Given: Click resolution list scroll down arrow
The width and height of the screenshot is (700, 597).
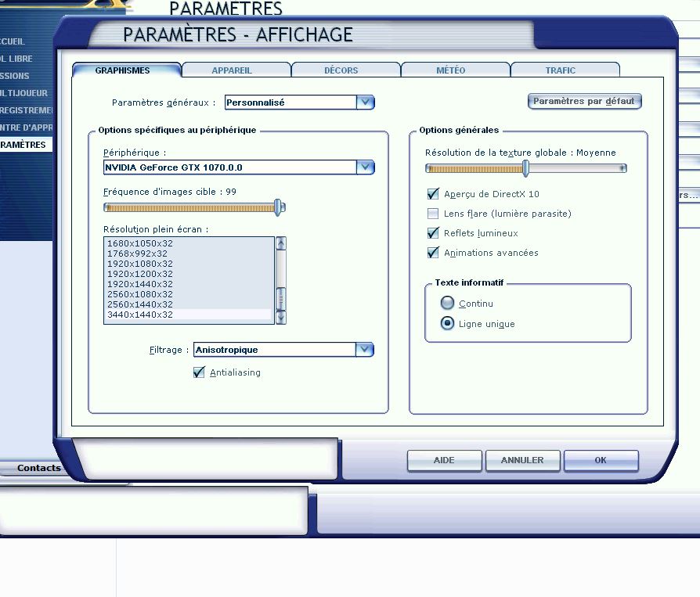Looking at the screenshot, I should coord(281,317).
